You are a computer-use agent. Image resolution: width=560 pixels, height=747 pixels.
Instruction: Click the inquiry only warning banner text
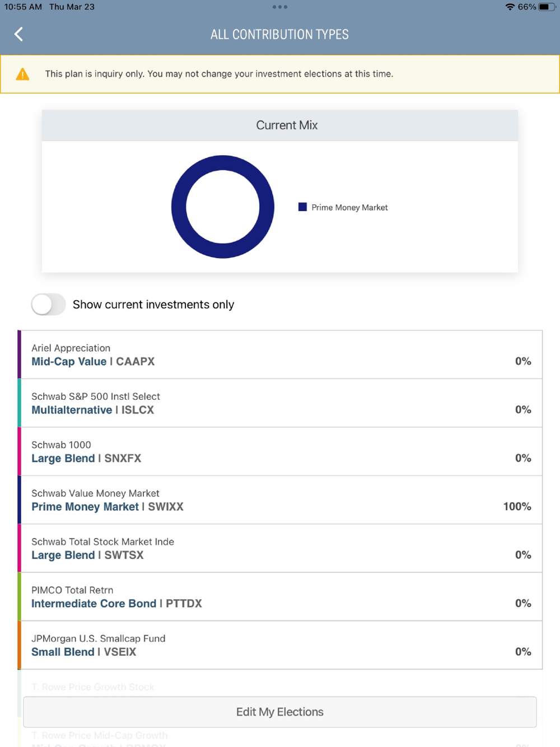pos(219,74)
